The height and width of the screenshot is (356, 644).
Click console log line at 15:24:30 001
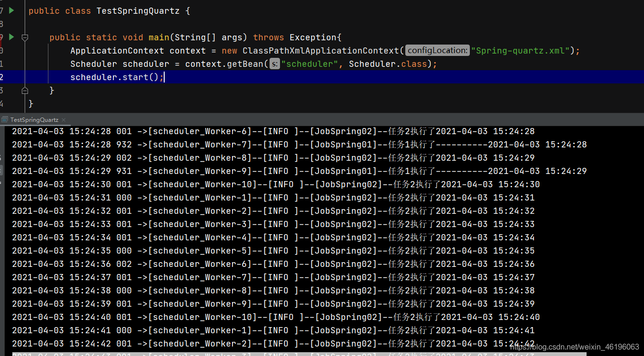tap(276, 184)
